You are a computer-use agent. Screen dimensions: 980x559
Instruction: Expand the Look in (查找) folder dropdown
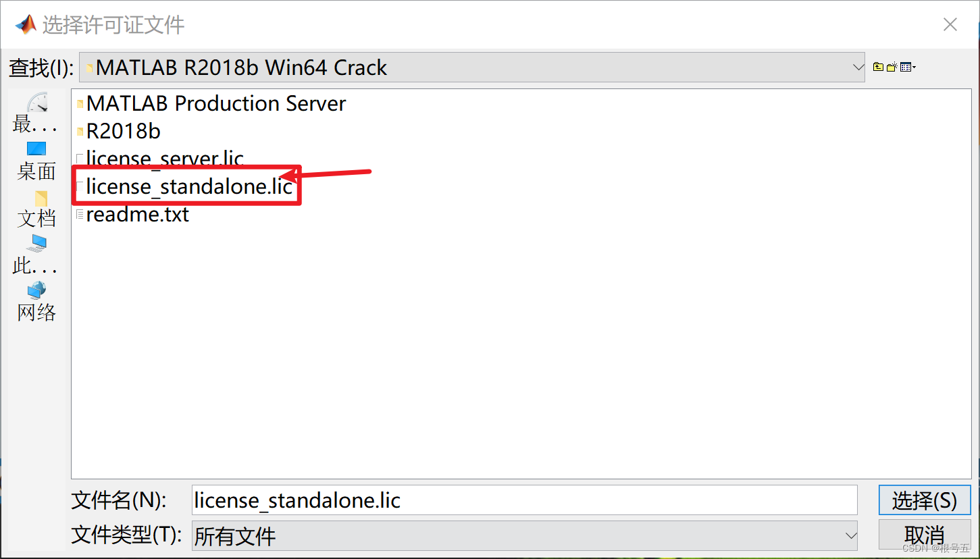[x=858, y=68]
